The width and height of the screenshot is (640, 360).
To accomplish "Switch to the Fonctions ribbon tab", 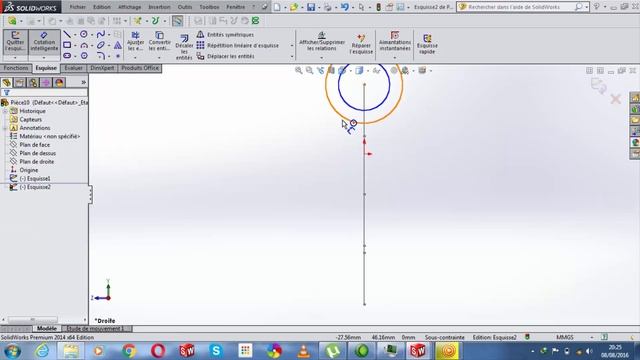I will coord(16,68).
